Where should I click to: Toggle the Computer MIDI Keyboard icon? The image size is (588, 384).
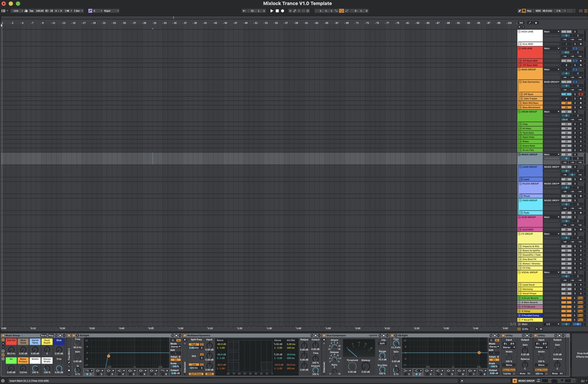click(x=524, y=11)
